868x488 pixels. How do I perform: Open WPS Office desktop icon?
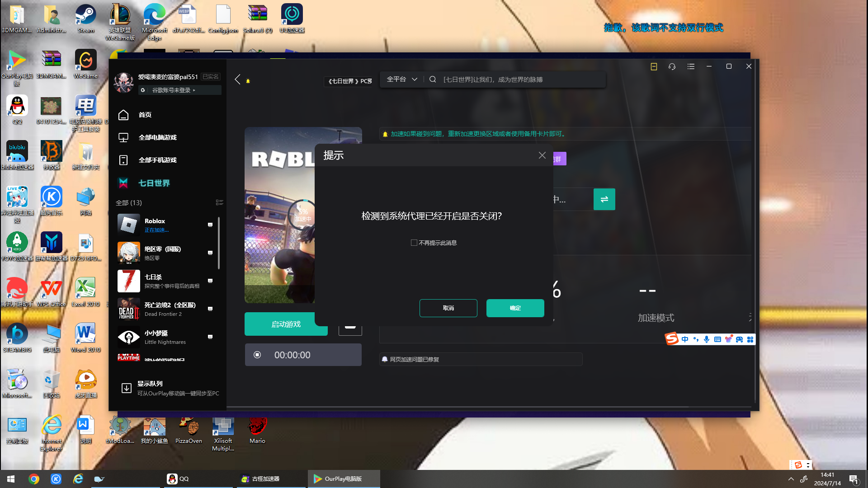tap(52, 292)
